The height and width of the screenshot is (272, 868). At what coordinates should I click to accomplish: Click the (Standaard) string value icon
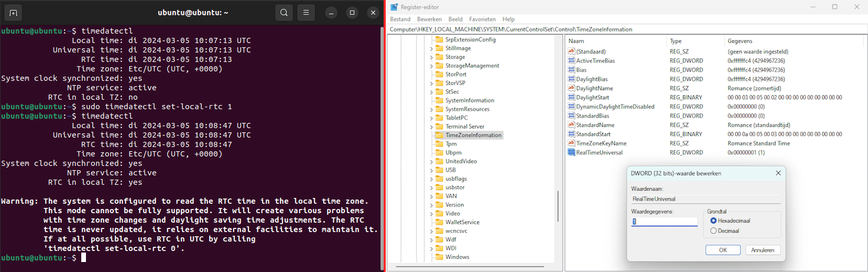(571, 51)
